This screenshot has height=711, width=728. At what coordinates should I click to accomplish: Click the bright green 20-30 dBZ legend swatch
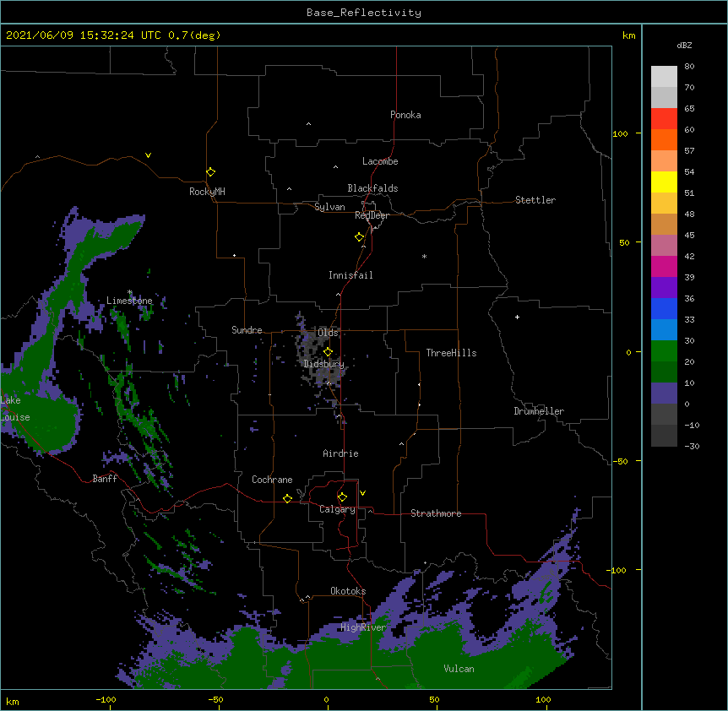(x=664, y=351)
